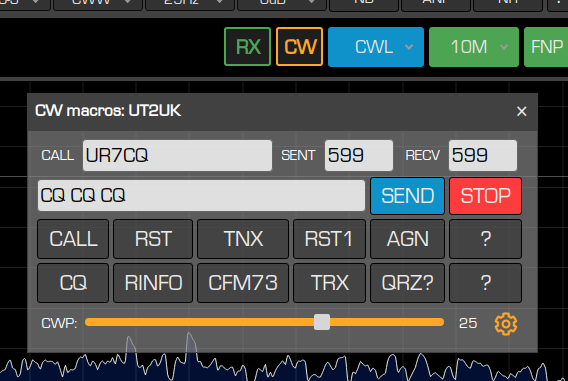The image size is (568, 381).
Task: Open the 10M band dropdown
Action: click(x=474, y=47)
